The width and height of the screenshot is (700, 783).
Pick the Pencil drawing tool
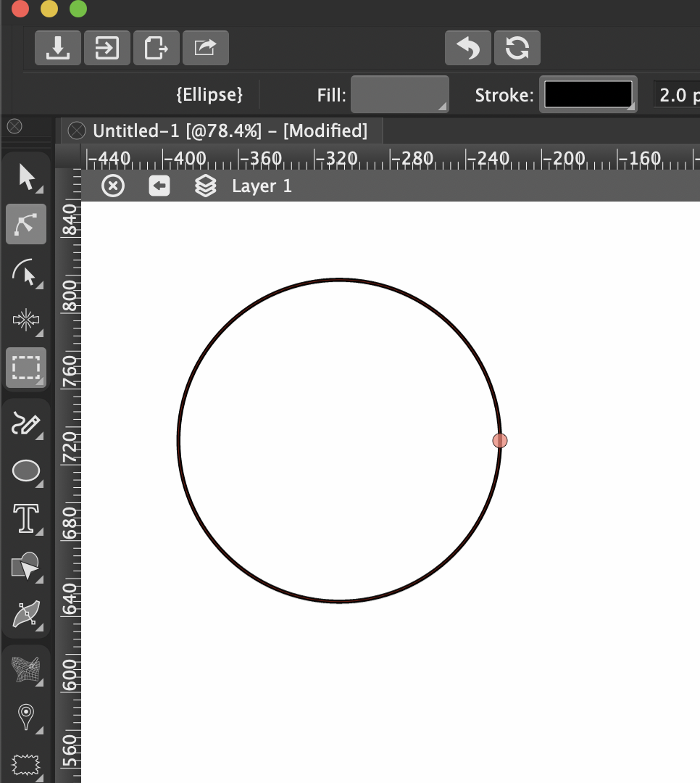pyautogui.click(x=26, y=423)
